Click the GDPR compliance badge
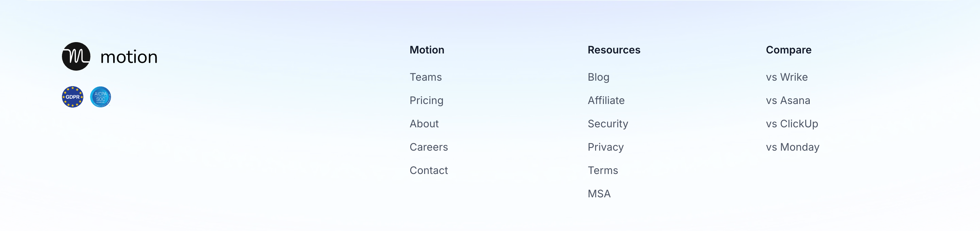The width and height of the screenshot is (980, 231). click(x=73, y=97)
